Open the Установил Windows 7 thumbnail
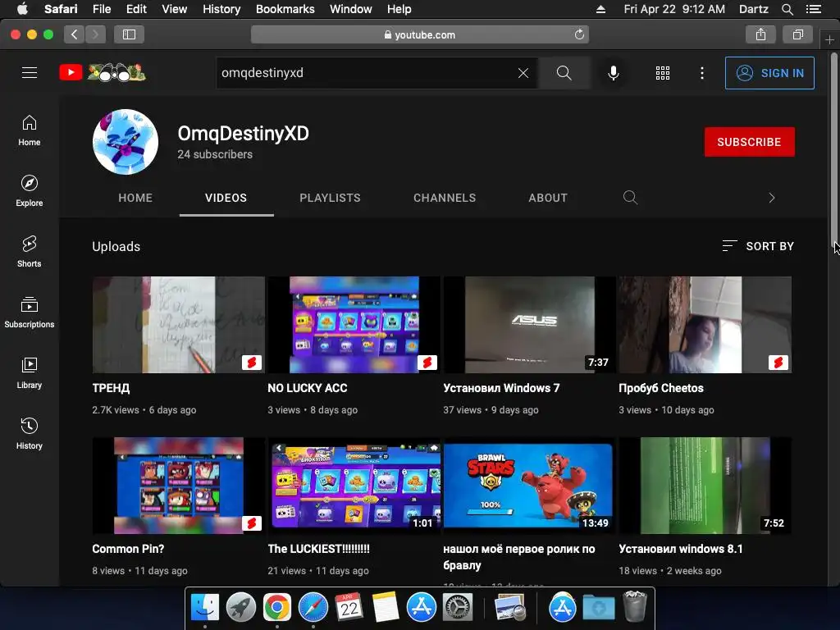This screenshot has width=840, height=630. 529,325
